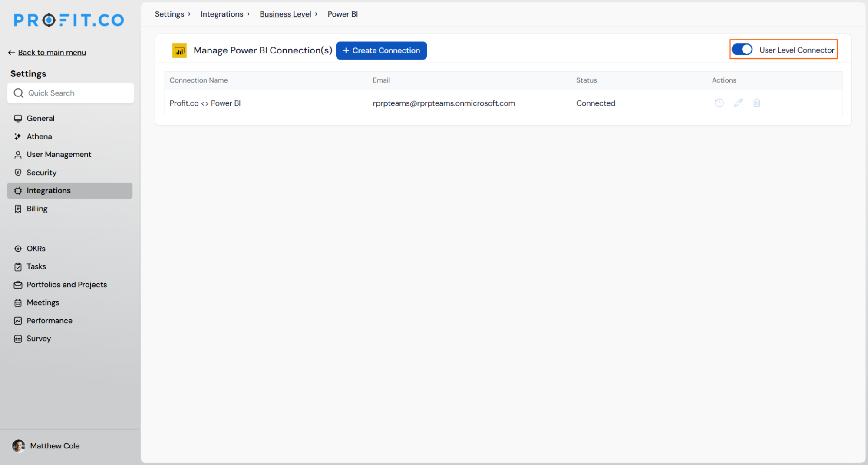Open Portfolios and Projects settings
This screenshot has width=868, height=465.
69,285
